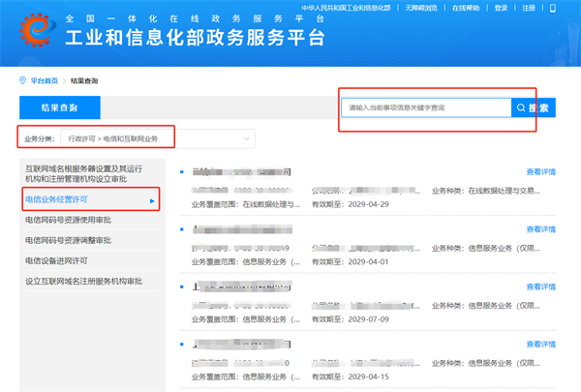Open 无障碍浏览 link
This screenshot has height=392, width=581.
click(421, 8)
